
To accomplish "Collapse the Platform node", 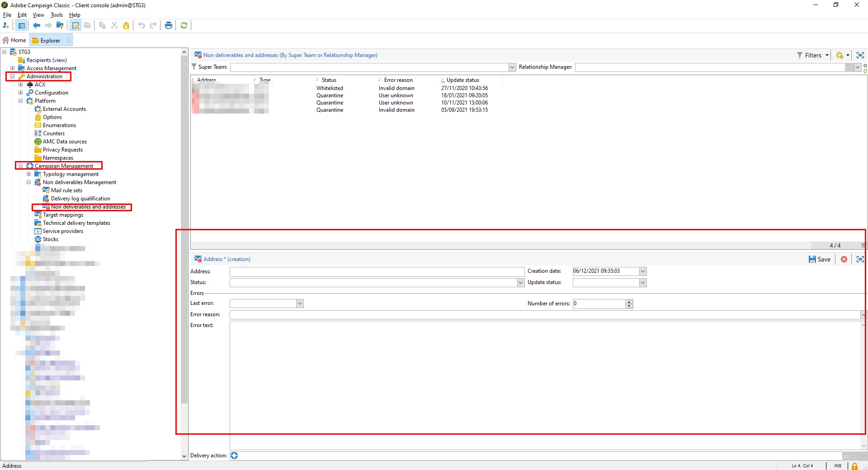I will tap(21, 101).
